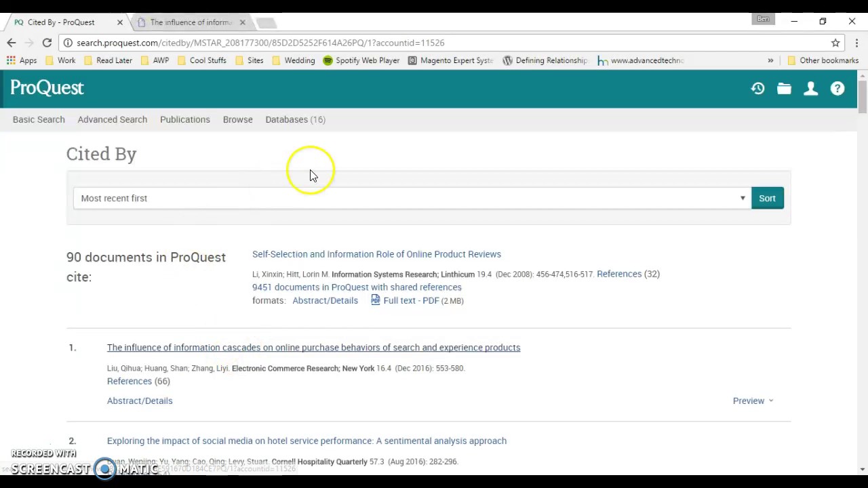The image size is (868, 488).
Task: Open Other bookmarks folder
Action: [823, 60]
